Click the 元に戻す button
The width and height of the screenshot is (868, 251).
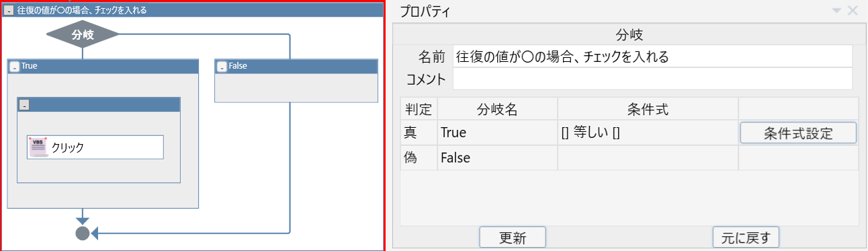pos(746,237)
